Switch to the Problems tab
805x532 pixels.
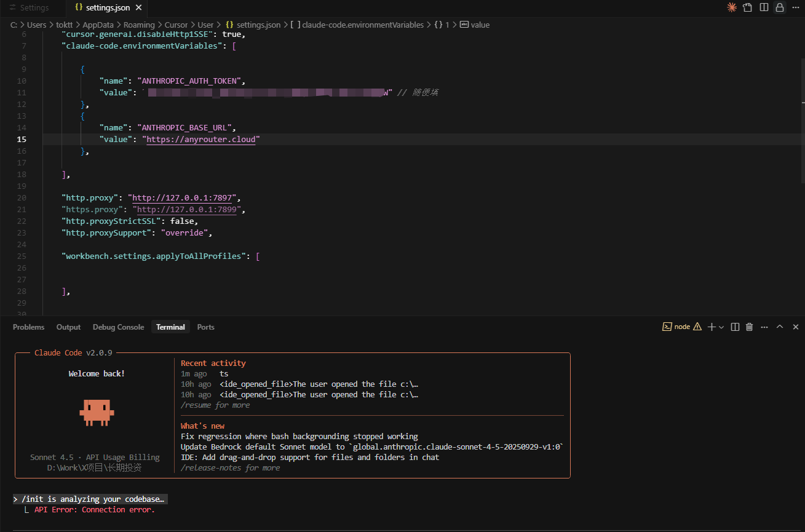[x=28, y=327]
